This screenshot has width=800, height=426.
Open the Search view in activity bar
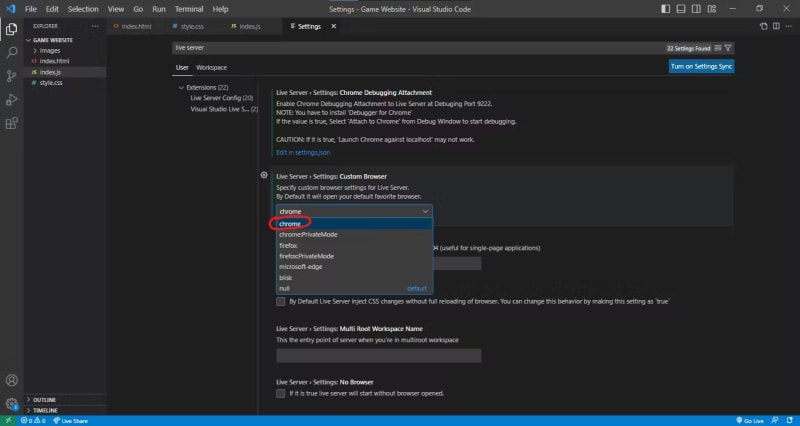(x=11, y=53)
